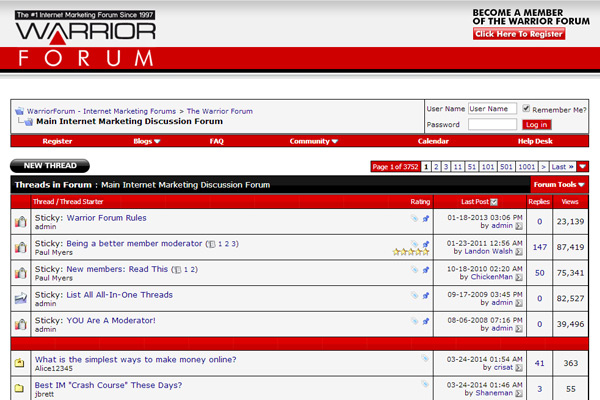The height and width of the screenshot is (400, 600).
Task: Open the Blogs dropdown menu
Action: click(146, 141)
